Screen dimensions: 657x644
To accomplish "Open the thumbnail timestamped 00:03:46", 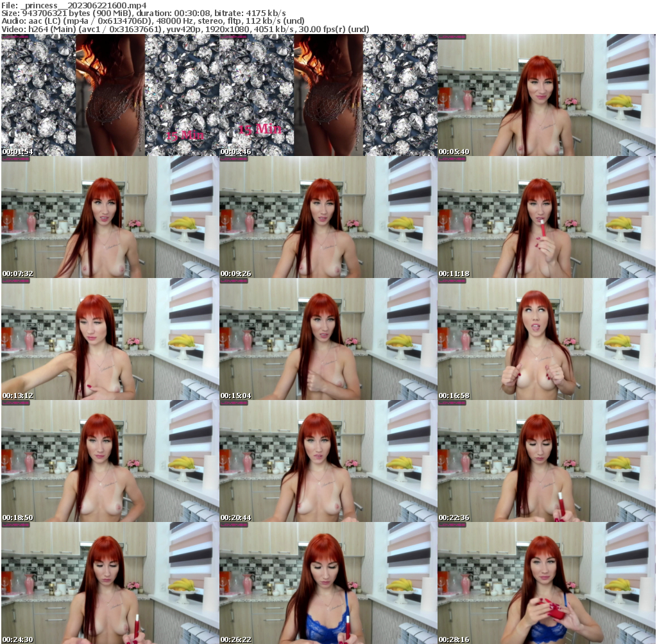I will click(327, 96).
